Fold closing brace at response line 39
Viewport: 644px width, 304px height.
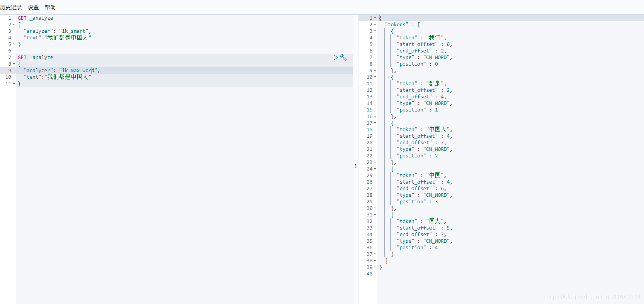375,267
